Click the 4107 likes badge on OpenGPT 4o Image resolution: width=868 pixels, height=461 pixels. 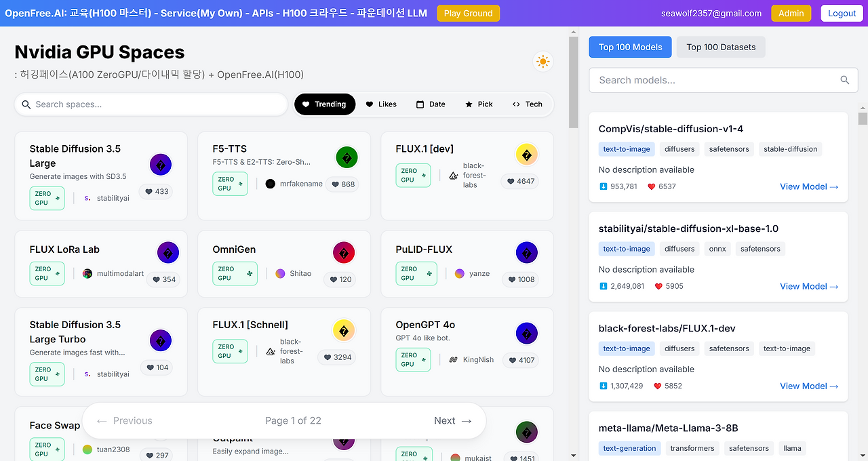point(521,360)
